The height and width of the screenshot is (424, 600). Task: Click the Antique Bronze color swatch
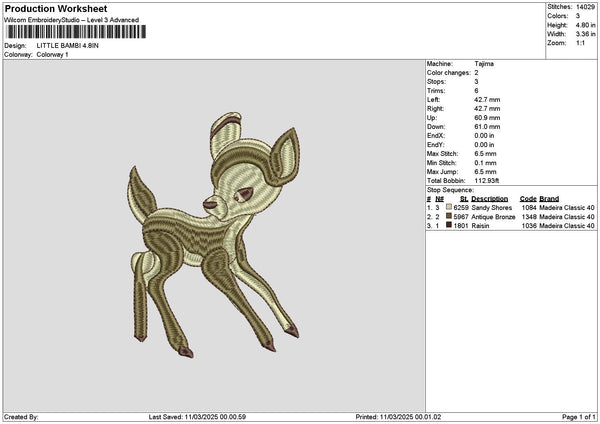coord(449,216)
